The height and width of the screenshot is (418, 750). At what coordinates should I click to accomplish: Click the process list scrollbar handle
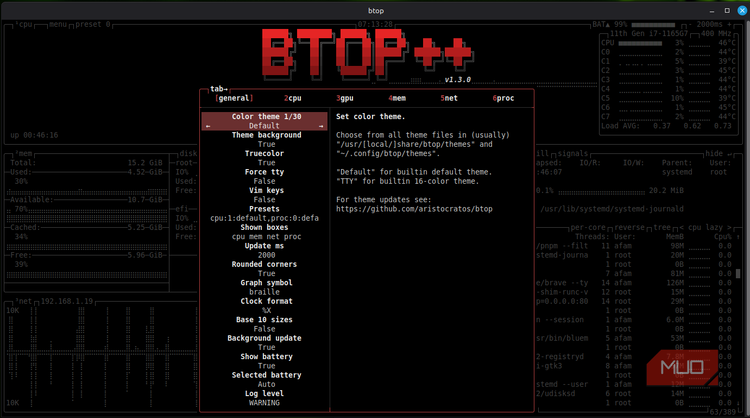pos(738,274)
